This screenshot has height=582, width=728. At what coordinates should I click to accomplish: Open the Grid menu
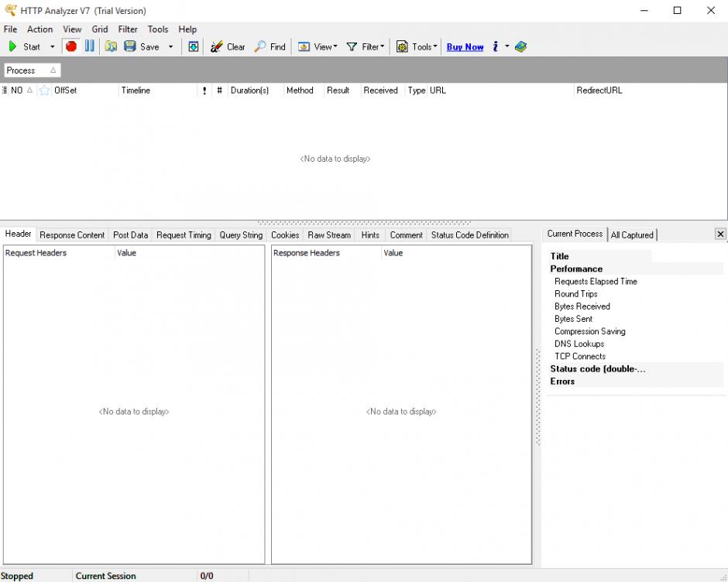point(99,29)
